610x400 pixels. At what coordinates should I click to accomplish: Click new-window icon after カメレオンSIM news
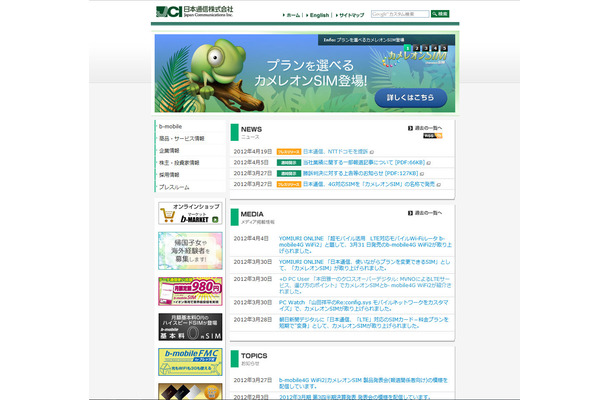tap(438, 185)
